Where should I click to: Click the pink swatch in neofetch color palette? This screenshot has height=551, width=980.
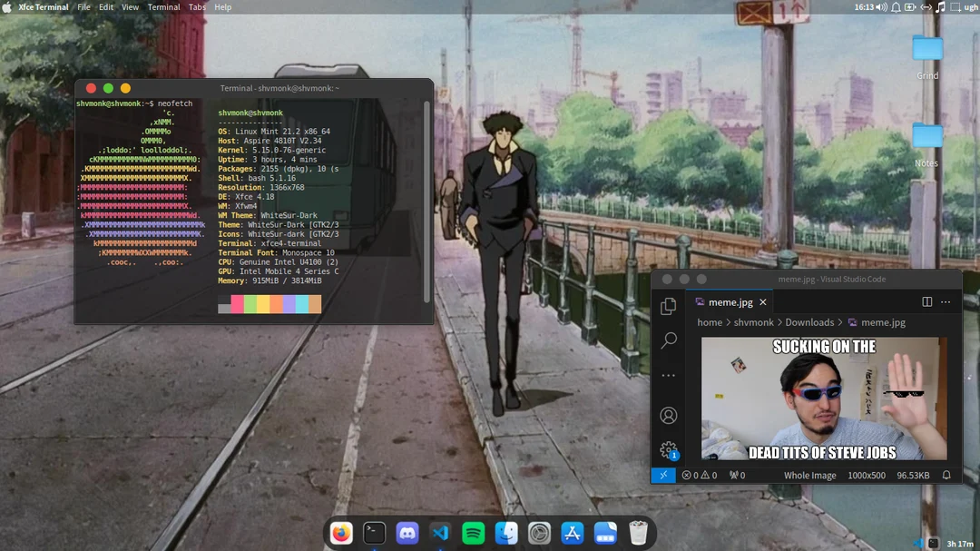235,306
